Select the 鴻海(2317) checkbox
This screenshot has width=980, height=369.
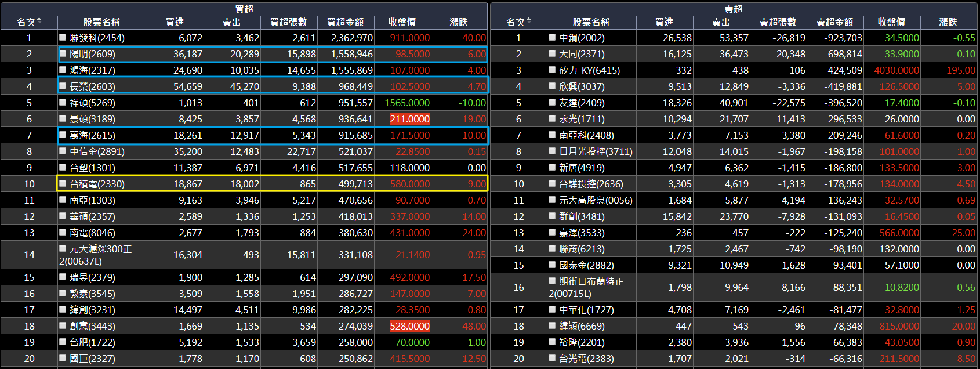(63, 70)
